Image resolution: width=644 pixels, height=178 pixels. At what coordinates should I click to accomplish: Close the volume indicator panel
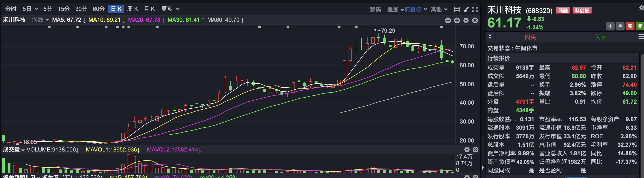tap(476, 150)
